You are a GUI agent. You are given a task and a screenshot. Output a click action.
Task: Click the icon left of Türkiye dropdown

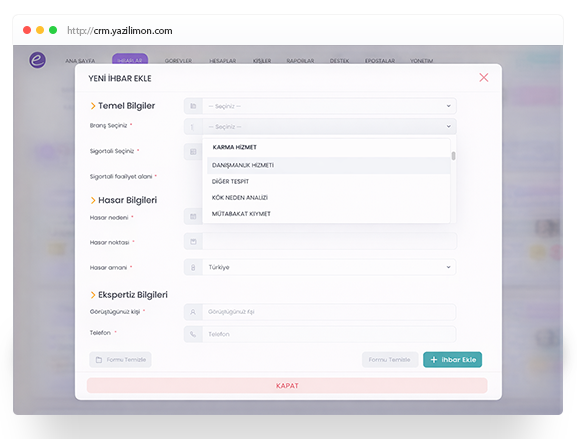(x=193, y=268)
